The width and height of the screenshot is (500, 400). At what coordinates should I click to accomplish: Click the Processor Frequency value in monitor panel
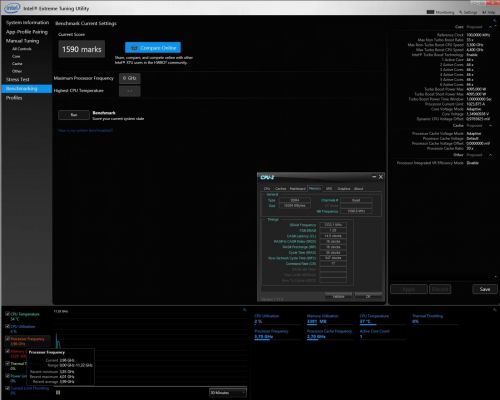point(264,337)
